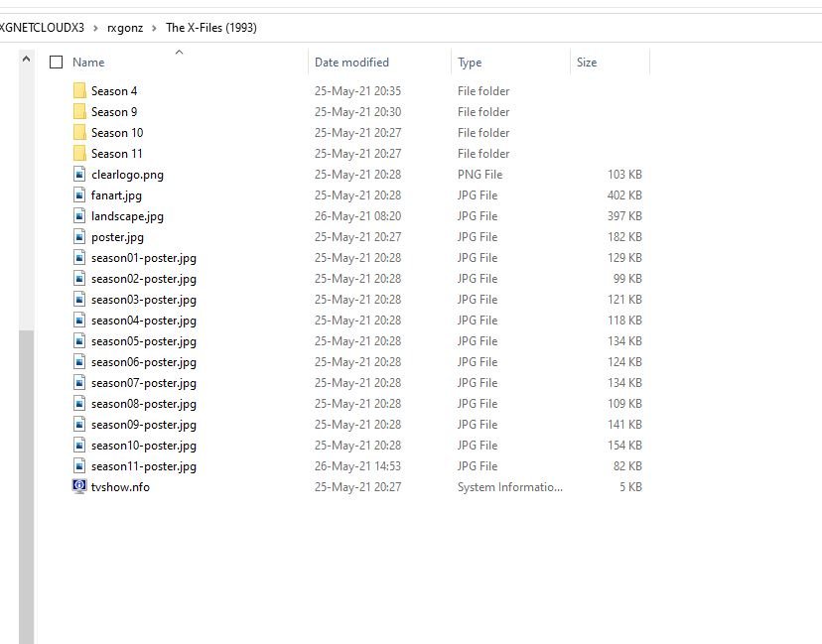This screenshot has width=822, height=644.
Task: Select the season01-poster.jpg file name
Action: 144,258
